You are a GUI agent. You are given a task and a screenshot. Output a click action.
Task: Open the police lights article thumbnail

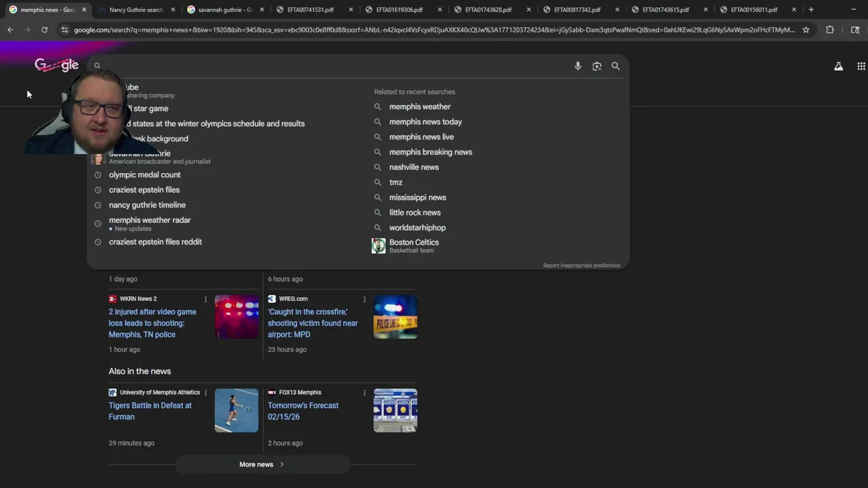[237, 317]
